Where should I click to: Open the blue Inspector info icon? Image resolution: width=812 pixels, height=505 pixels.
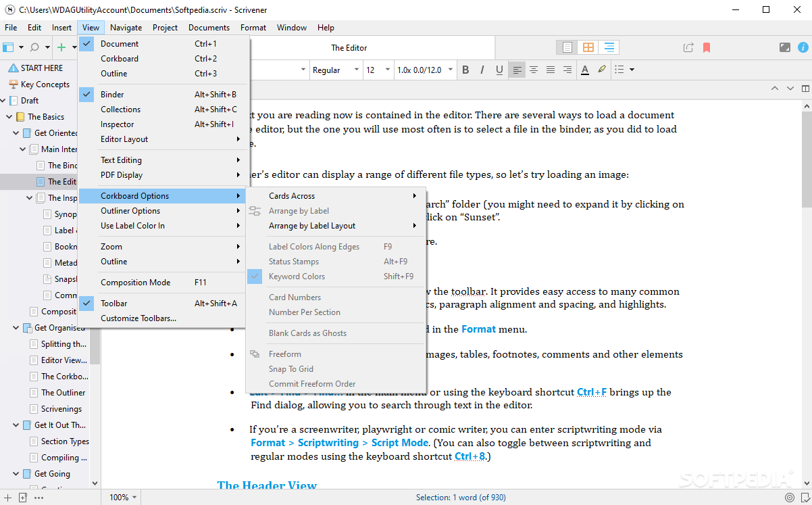pos(803,47)
